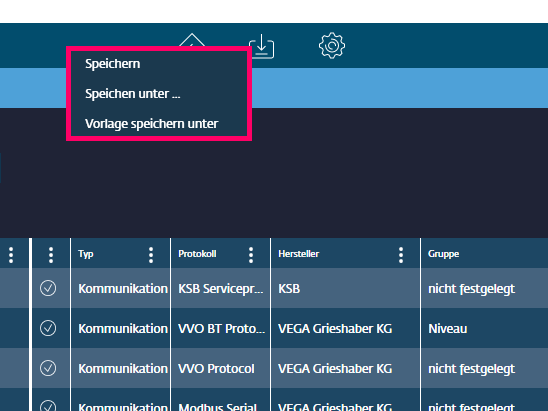Toggle the check circle in the VVO Protocol row
The width and height of the screenshot is (548, 411).
[48, 368]
